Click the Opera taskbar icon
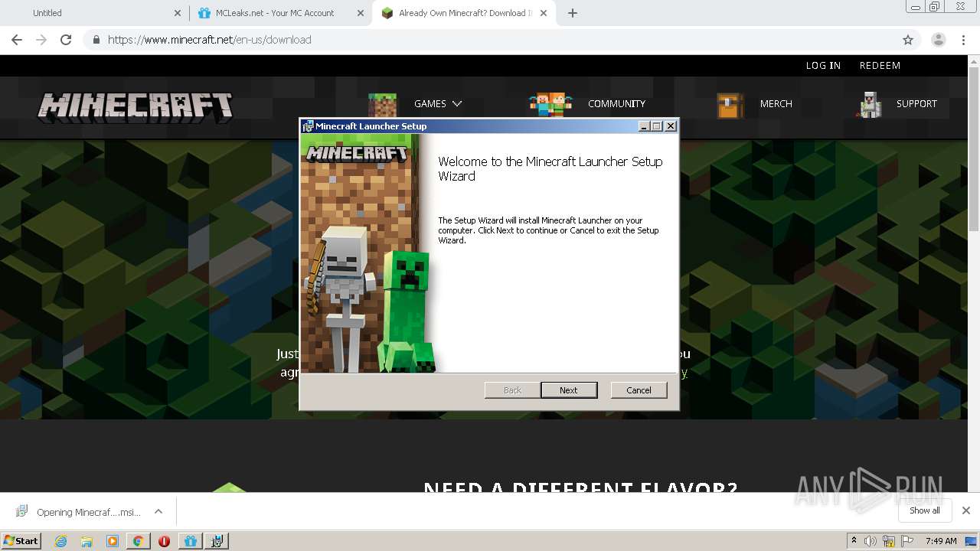 [164, 541]
